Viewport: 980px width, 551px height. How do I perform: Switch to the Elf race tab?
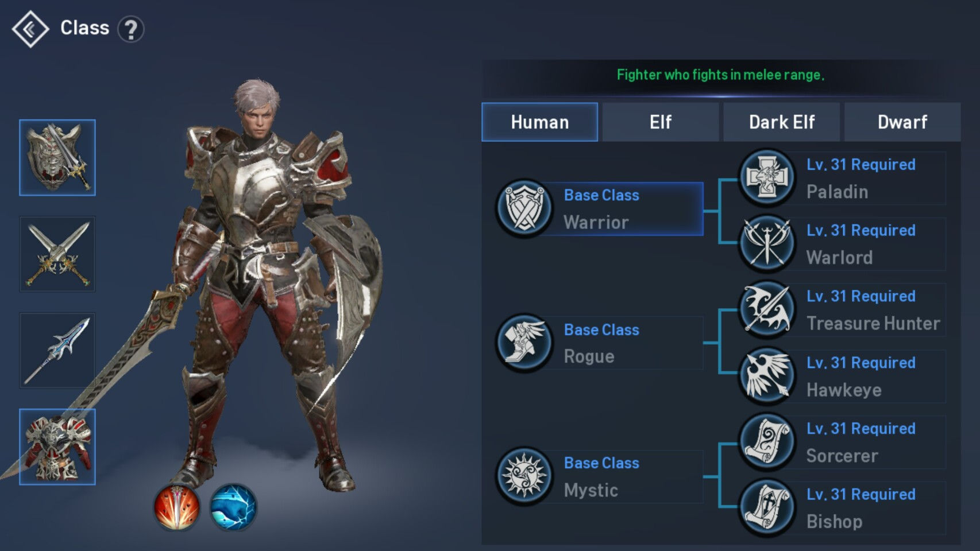point(661,122)
